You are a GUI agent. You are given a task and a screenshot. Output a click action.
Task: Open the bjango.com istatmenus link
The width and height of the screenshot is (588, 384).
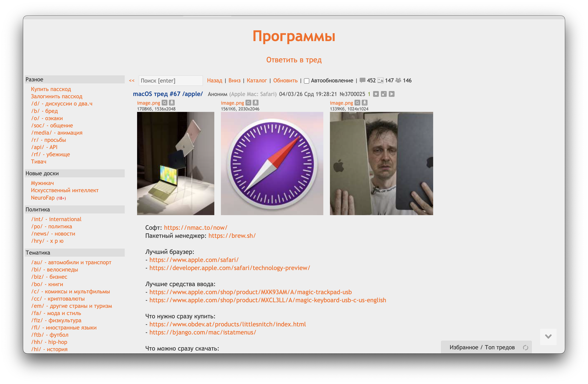pos(203,332)
